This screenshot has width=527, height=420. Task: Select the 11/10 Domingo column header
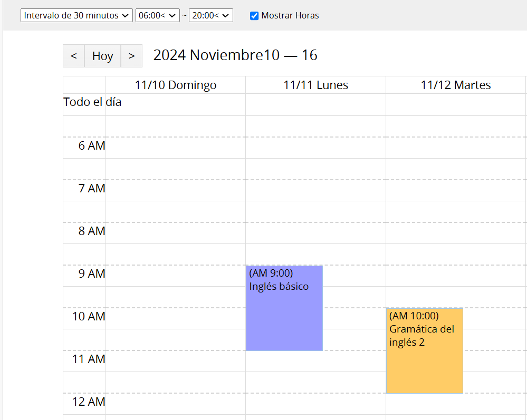175,85
